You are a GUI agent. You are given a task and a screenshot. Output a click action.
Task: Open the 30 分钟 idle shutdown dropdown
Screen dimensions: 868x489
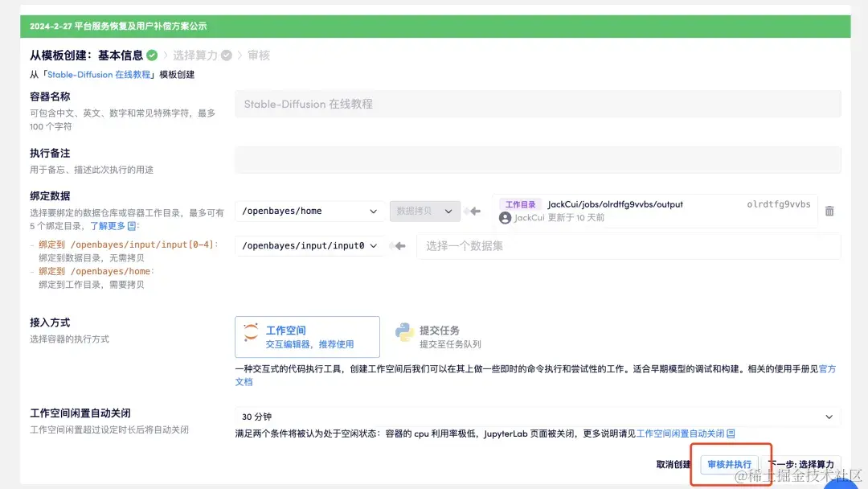538,417
